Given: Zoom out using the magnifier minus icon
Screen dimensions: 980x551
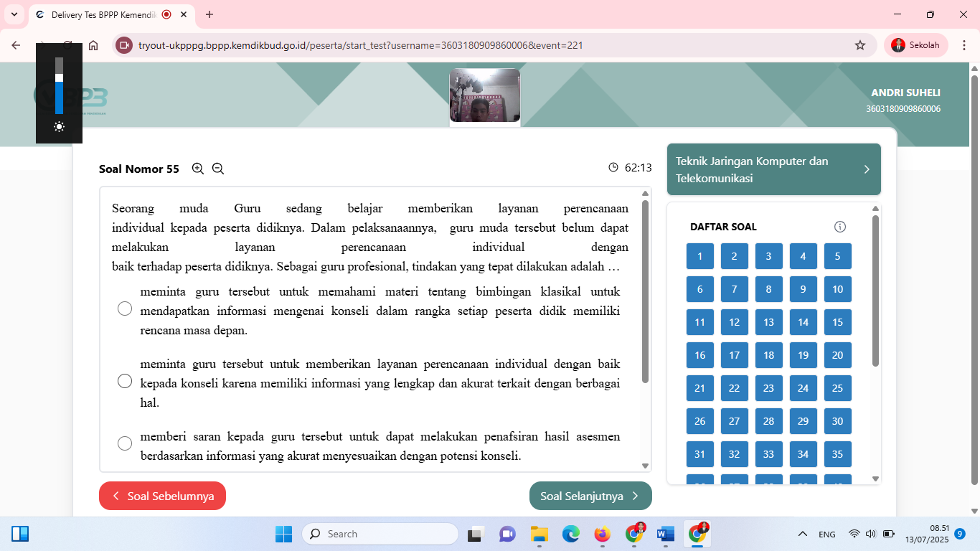Looking at the screenshot, I should (x=217, y=169).
